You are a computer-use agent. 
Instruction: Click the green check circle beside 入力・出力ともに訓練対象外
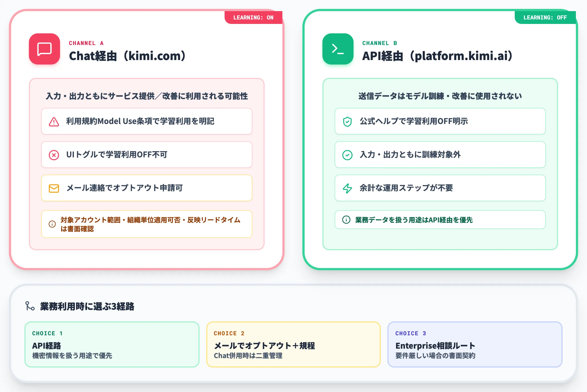pos(347,155)
